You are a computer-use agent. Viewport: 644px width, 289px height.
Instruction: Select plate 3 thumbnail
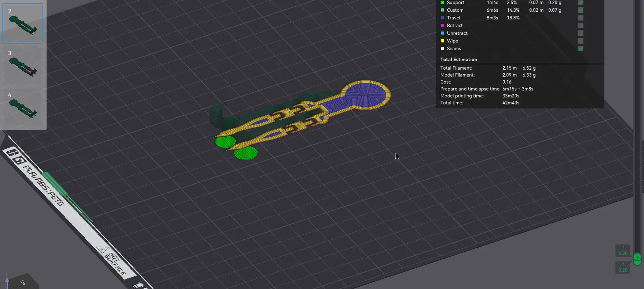[23, 65]
